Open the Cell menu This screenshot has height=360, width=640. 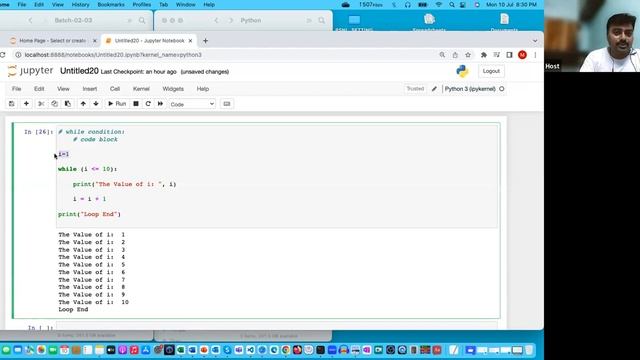(115, 89)
